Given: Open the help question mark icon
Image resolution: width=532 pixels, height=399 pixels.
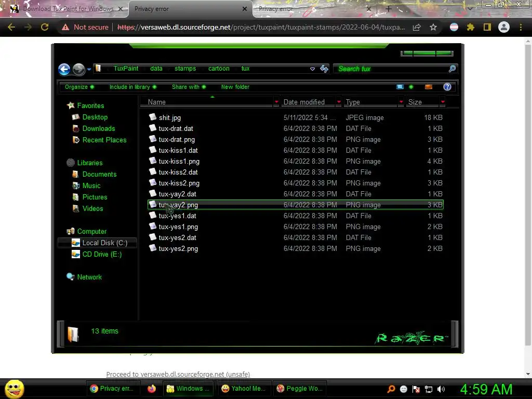Looking at the screenshot, I should tap(447, 87).
